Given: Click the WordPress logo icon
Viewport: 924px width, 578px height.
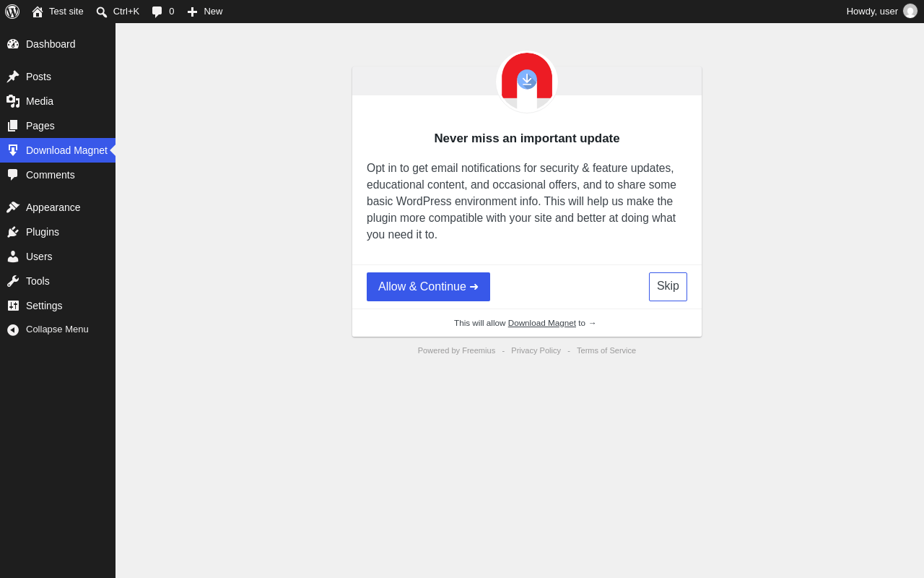Looking at the screenshot, I should point(12,12).
